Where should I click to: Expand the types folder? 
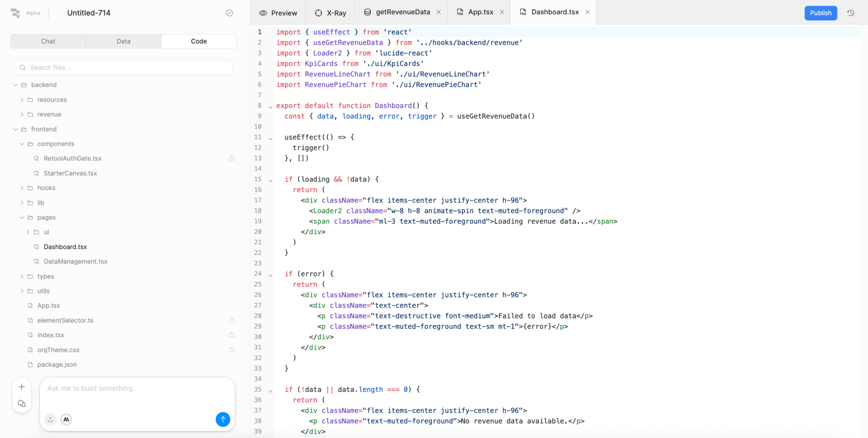click(x=22, y=276)
